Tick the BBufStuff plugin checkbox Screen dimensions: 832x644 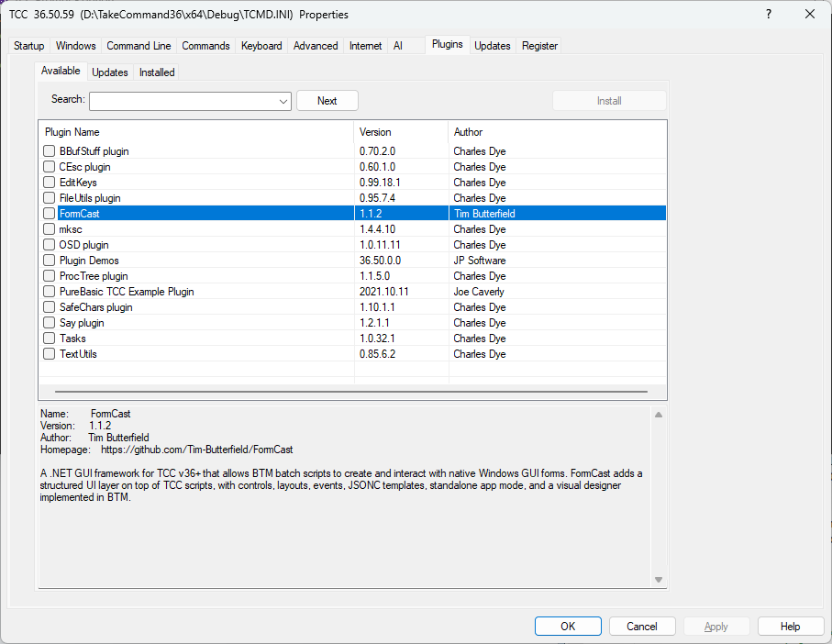coord(49,151)
